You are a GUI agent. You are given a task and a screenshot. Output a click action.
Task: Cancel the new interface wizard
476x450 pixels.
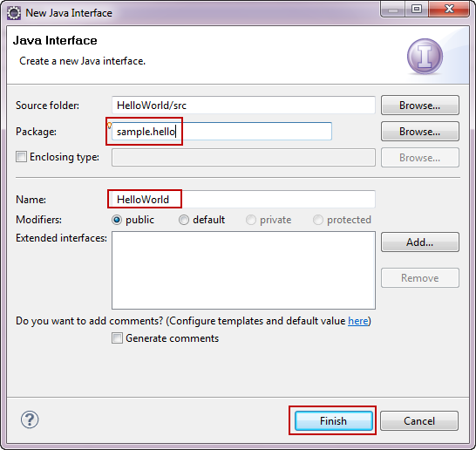(419, 421)
